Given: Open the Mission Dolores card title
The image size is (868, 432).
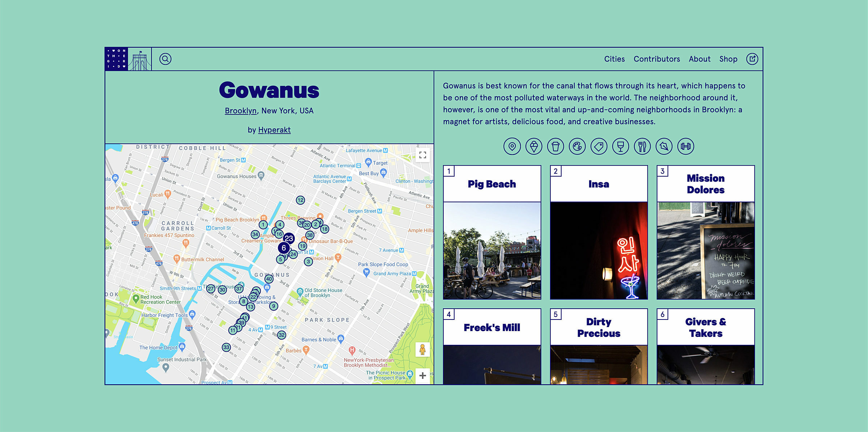Looking at the screenshot, I should [x=706, y=184].
